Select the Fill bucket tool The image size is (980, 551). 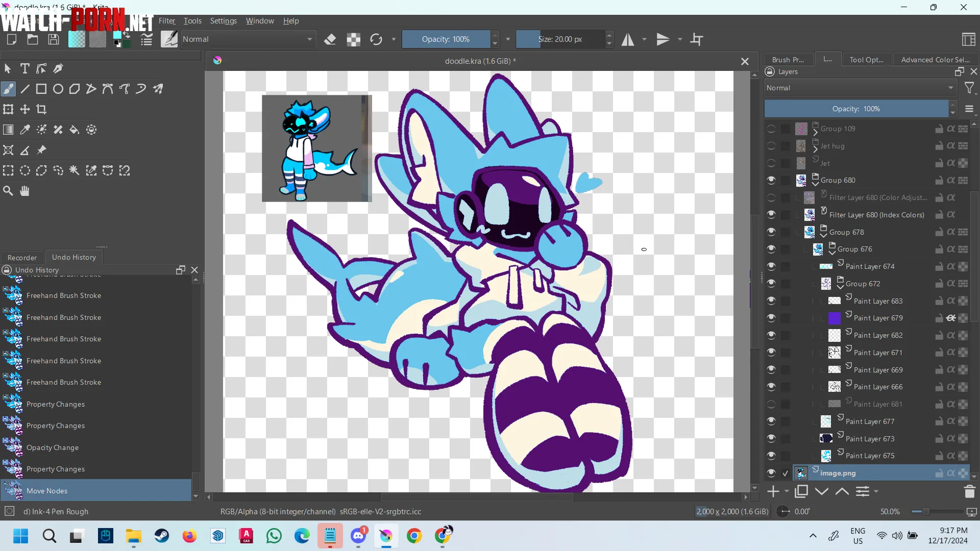(x=75, y=130)
